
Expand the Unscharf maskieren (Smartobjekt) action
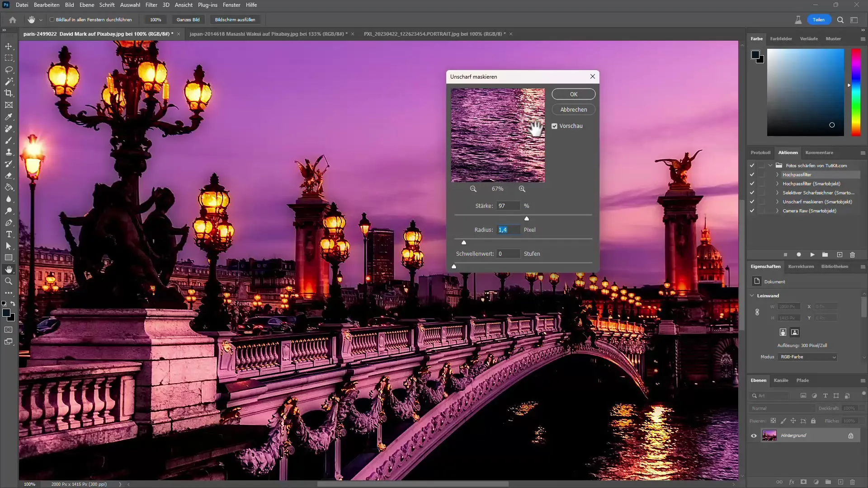[778, 202]
